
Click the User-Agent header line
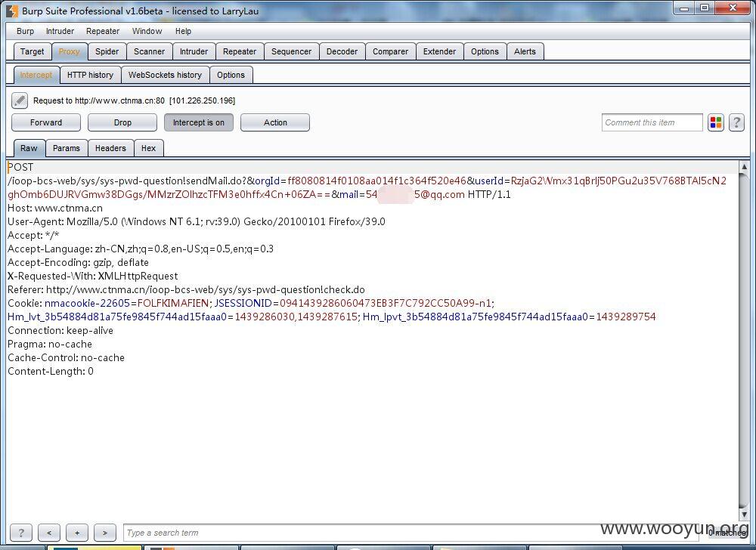(x=197, y=221)
